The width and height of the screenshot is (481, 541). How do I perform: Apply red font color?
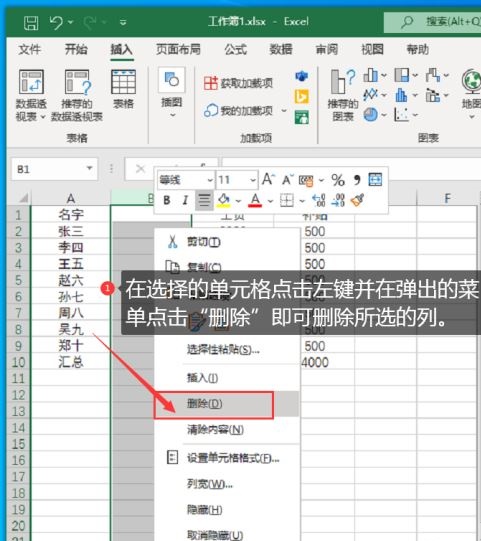[x=255, y=200]
